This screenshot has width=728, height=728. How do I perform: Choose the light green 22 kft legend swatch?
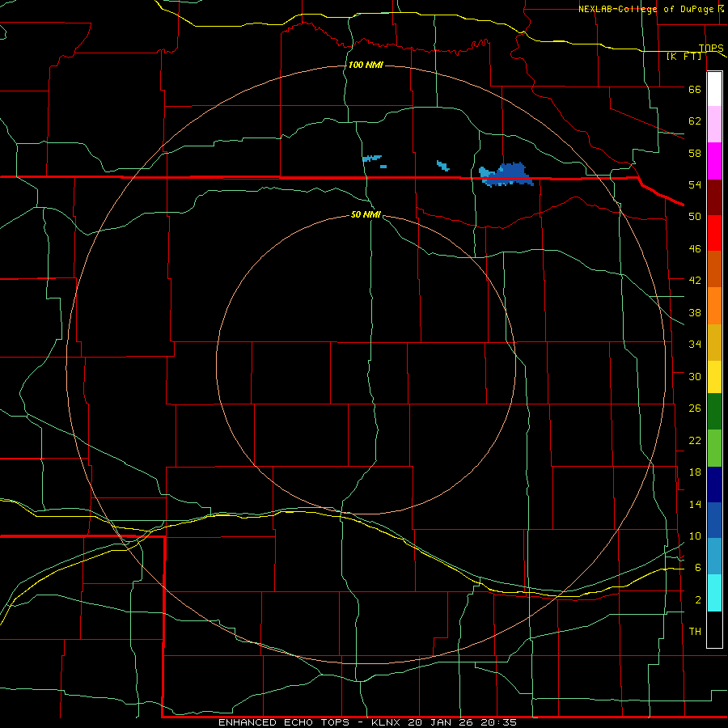click(x=714, y=448)
